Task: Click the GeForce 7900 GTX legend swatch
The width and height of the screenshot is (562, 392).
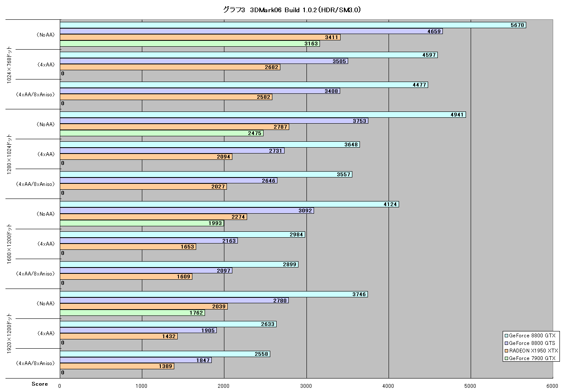Action: pyautogui.click(x=506, y=358)
